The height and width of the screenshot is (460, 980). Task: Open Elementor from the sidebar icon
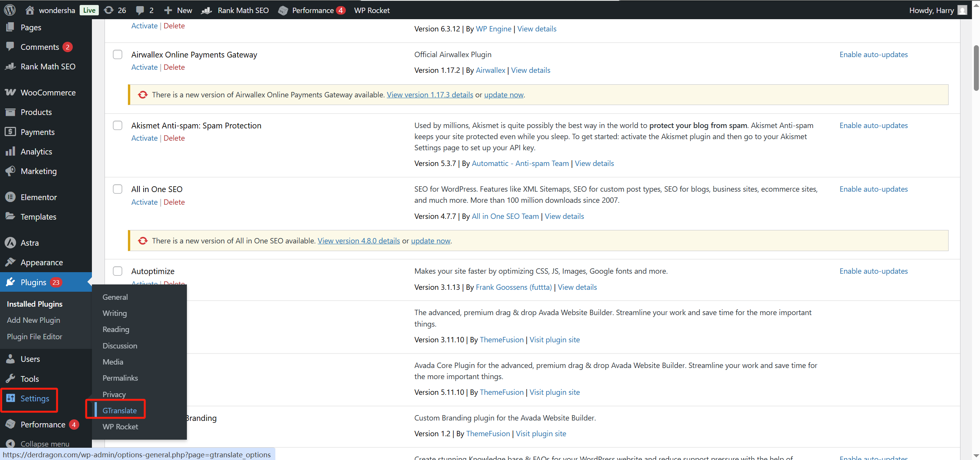click(x=10, y=197)
